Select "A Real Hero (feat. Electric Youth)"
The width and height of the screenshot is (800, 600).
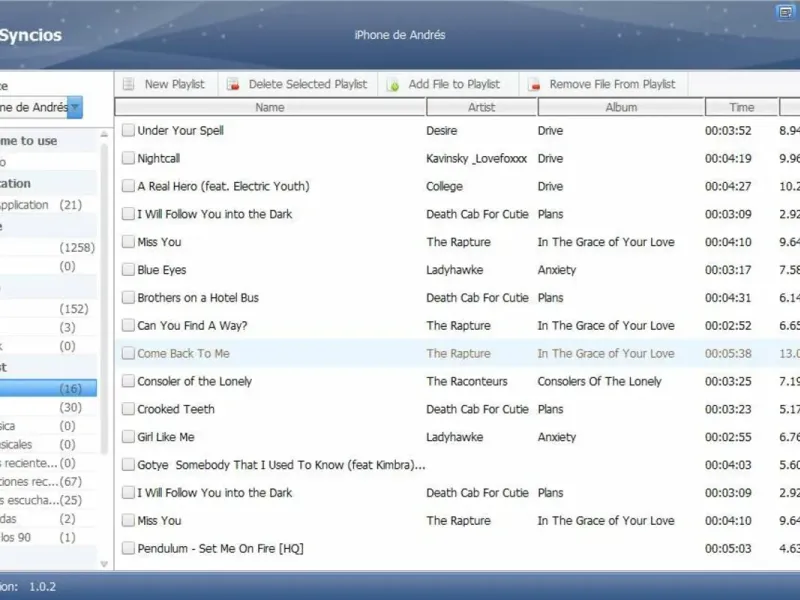click(x=223, y=186)
